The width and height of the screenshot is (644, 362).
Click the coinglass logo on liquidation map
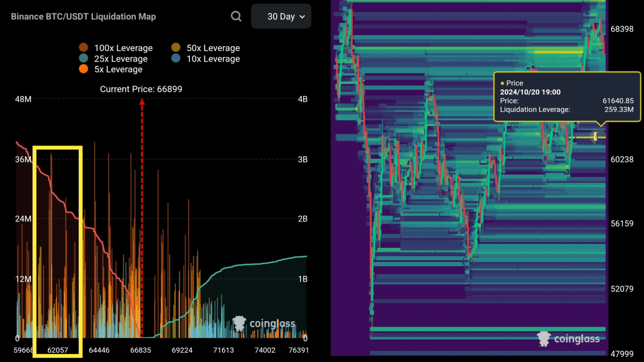264,323
